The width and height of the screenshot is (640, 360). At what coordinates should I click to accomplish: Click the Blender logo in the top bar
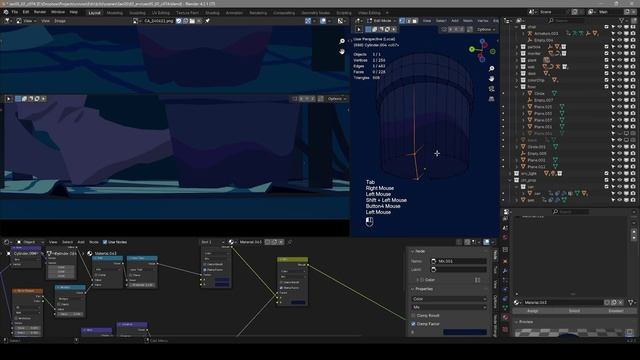click(x=6, y=12)
